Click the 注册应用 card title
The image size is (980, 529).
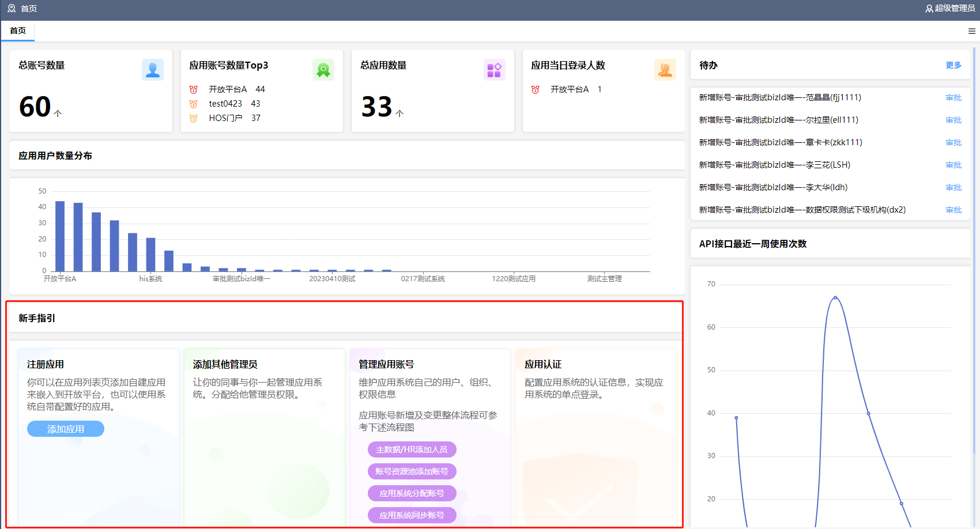coord(46,364)
